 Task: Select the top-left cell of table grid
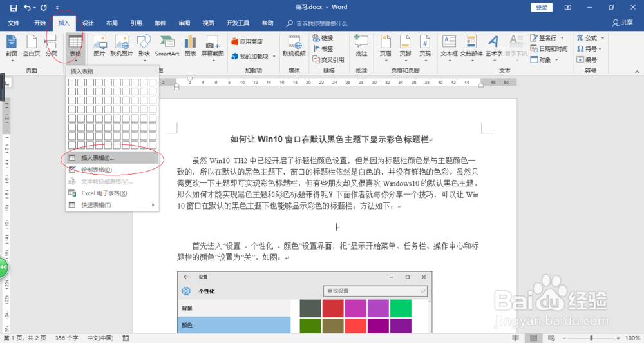[x=72, y=83]
